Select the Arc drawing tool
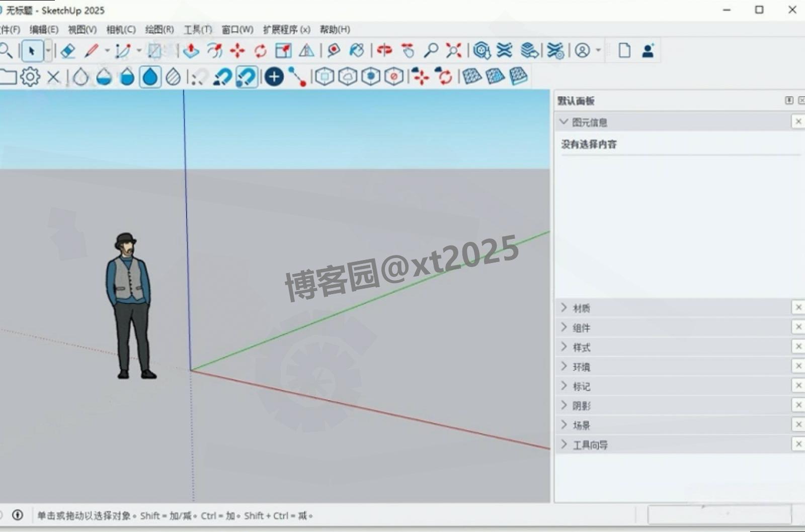Screen dimensions: 805x532 point(123,50)
